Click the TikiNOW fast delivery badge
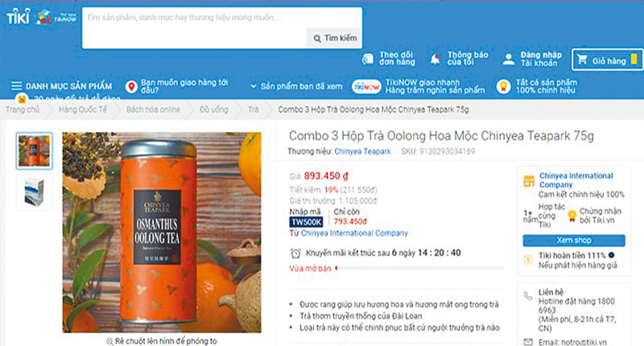 click(x=366, y=87)
